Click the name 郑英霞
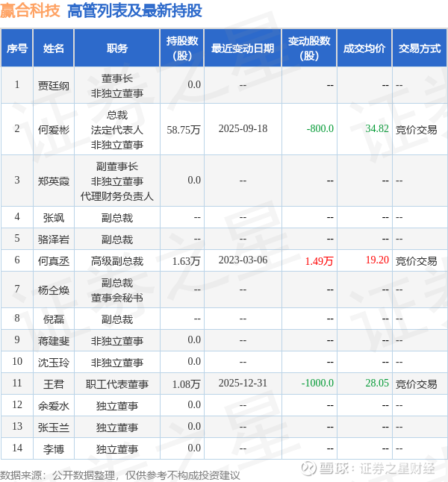The height and width of the screenshot is (482, 448). click(x=54, y=181)
